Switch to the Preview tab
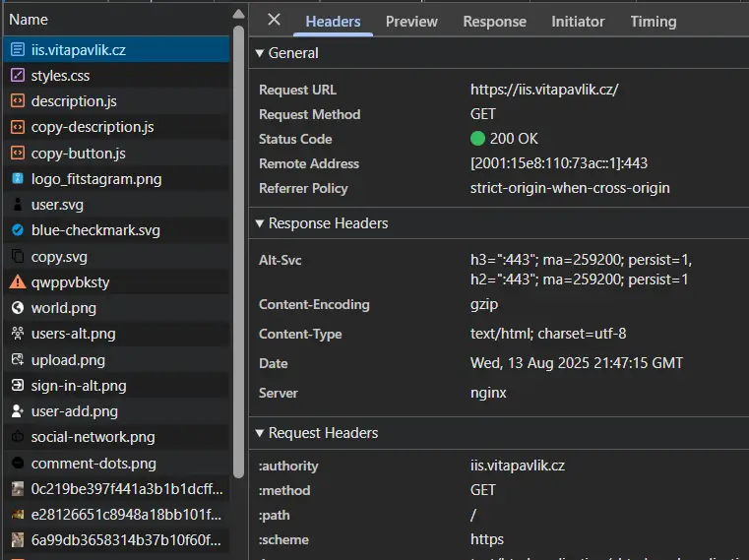 point(411,22)
